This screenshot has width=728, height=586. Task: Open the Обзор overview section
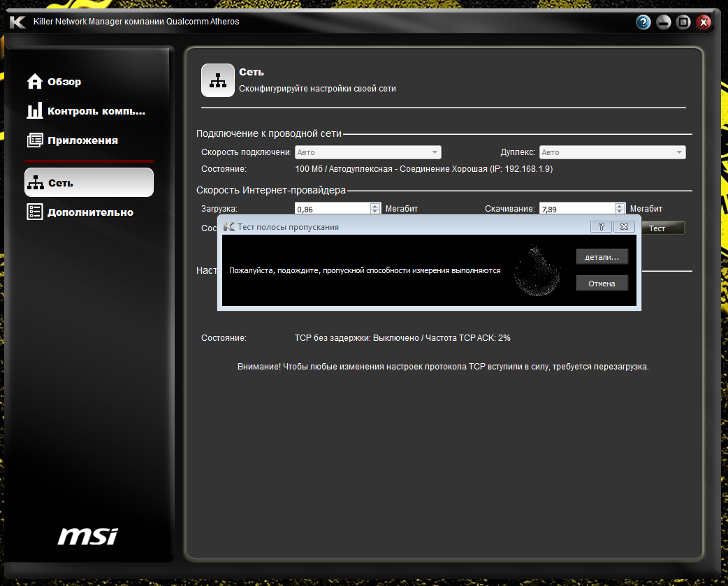pyautogui.click(x=54, y=82)
